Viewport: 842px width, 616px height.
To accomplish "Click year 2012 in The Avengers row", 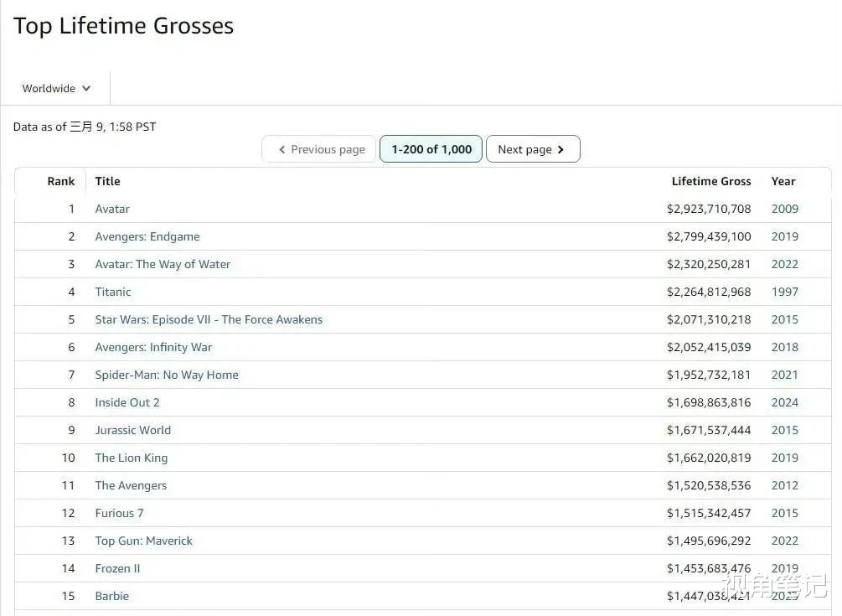I will click(784, 485).
